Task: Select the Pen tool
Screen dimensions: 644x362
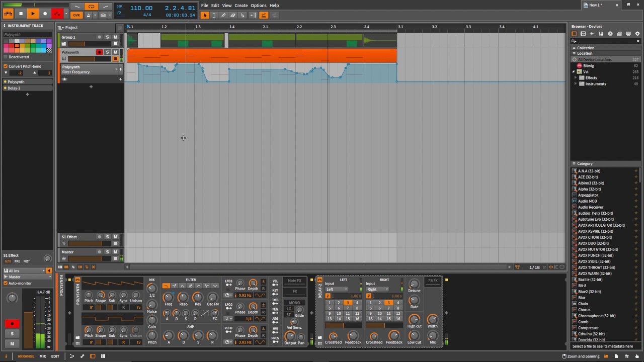Action: pyautogui.click(x=223, y=16)
